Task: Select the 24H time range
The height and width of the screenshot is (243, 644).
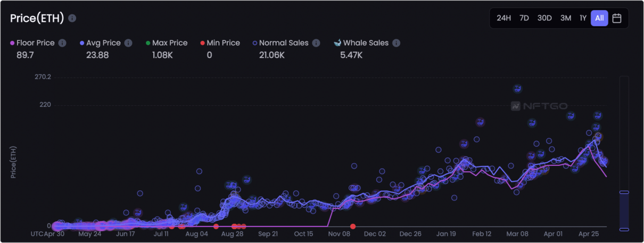Action: point(503,18)
